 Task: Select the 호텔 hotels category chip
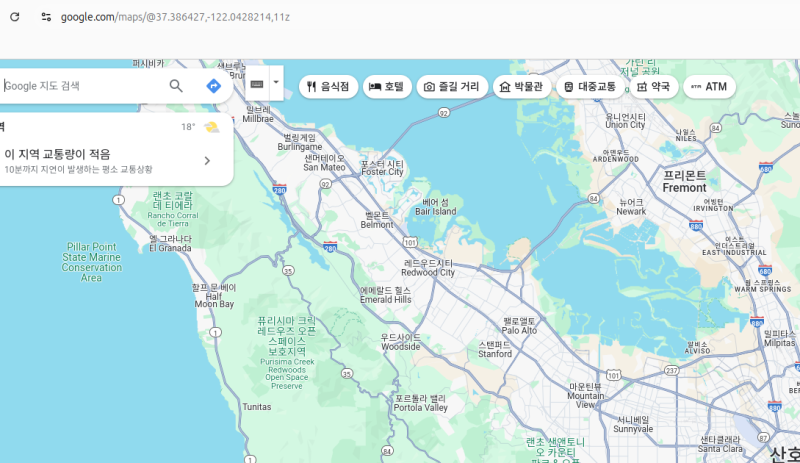point(387,87)
